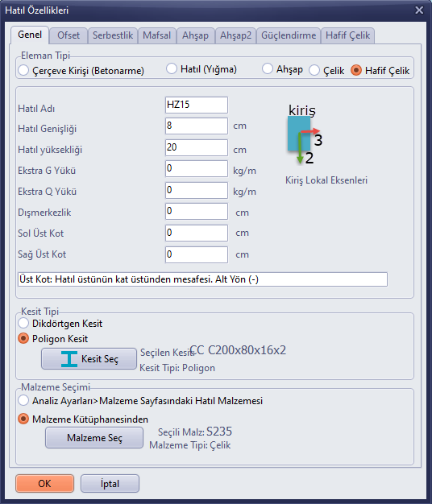Click the Hatıl yüksekliği input field

(197, 147)
